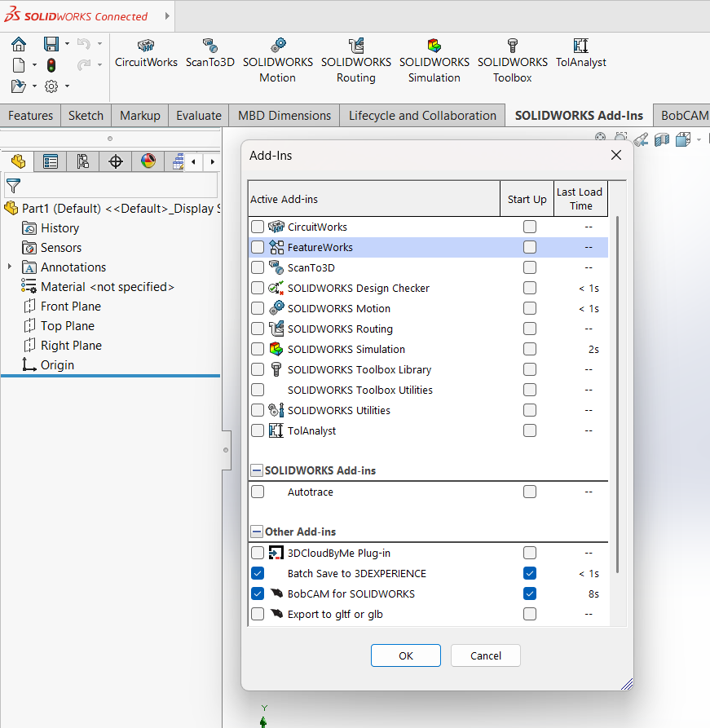Open the DimXpertManager crosshair tab

coord(115,161)
